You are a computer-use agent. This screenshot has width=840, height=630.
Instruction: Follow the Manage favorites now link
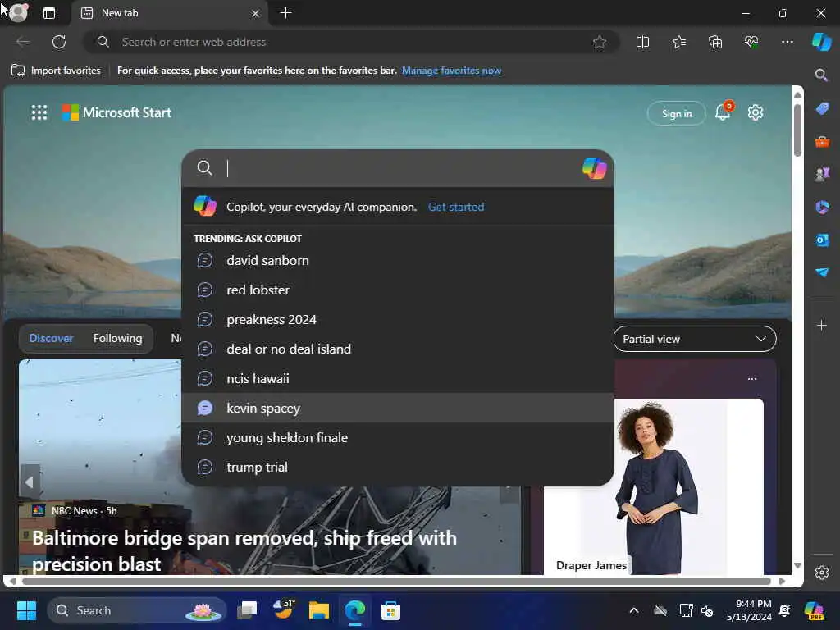pyautogui.click(x=452, y=71)
